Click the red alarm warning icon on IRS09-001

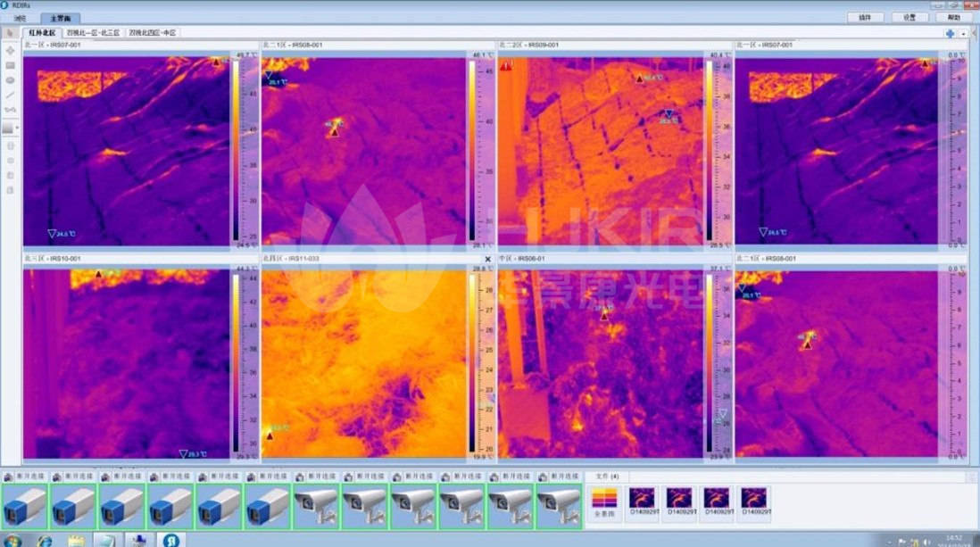[x=506, y=65]
